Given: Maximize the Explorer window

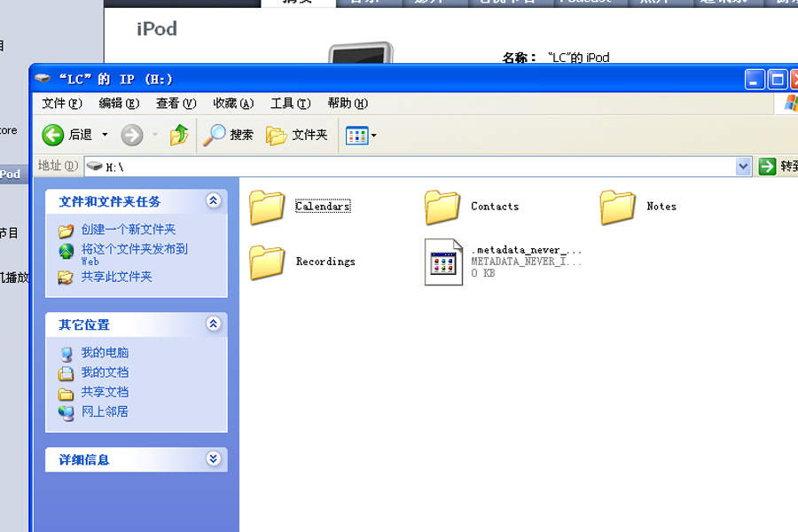Looking at the screenshot, I should [x=778, y=80].
